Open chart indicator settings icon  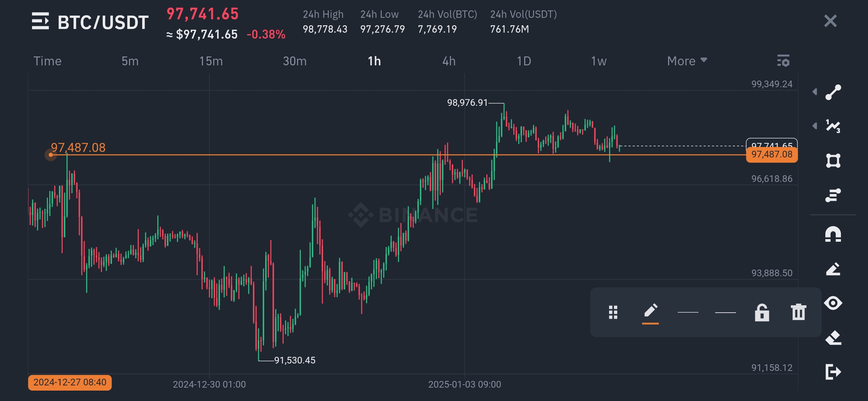783,61
